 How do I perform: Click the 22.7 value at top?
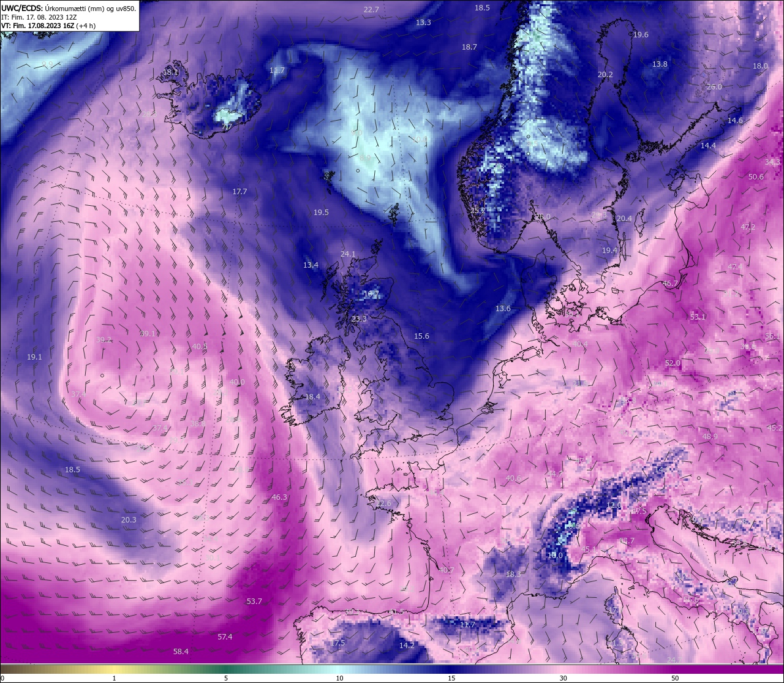click(x=371, y=10)
